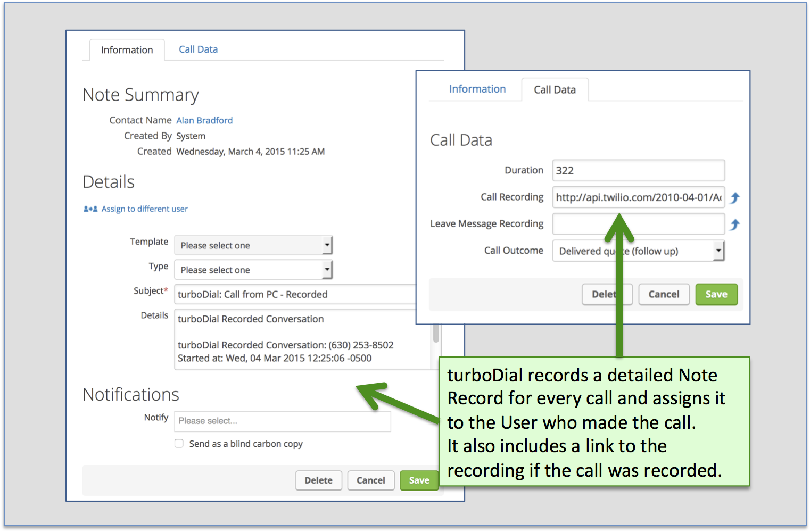Click the Call Recording URL field
810x532 pixels.
639,197
